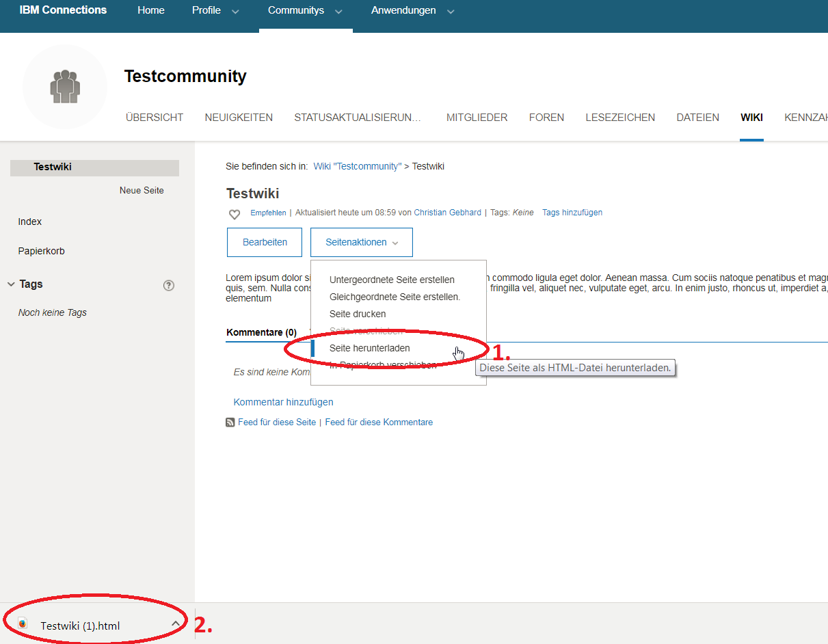This screenshot has height=644, width=828.
Task: Open the Testwiki (1).html download item
Action: [80, 626]
